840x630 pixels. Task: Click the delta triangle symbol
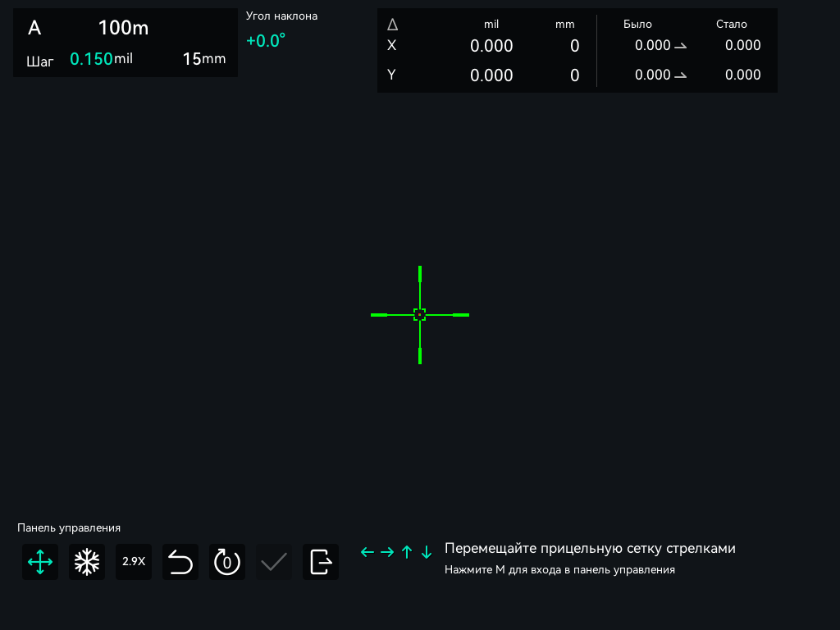pyautogui.click(x=393, y=25)
